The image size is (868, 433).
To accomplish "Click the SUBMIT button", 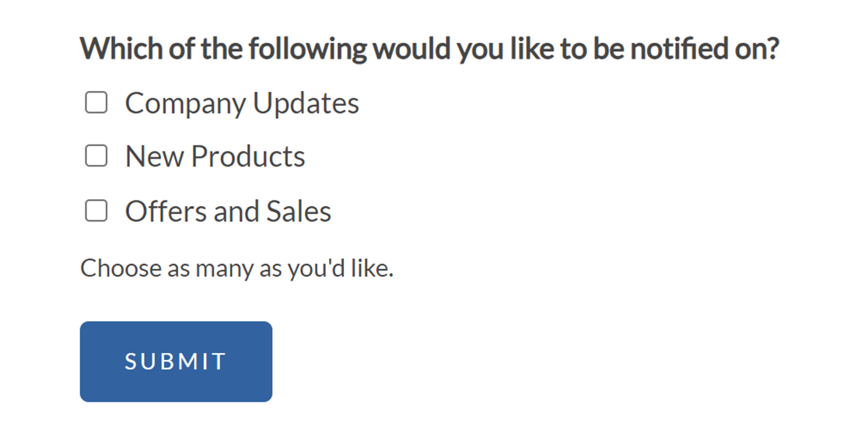I will [176, 361].
